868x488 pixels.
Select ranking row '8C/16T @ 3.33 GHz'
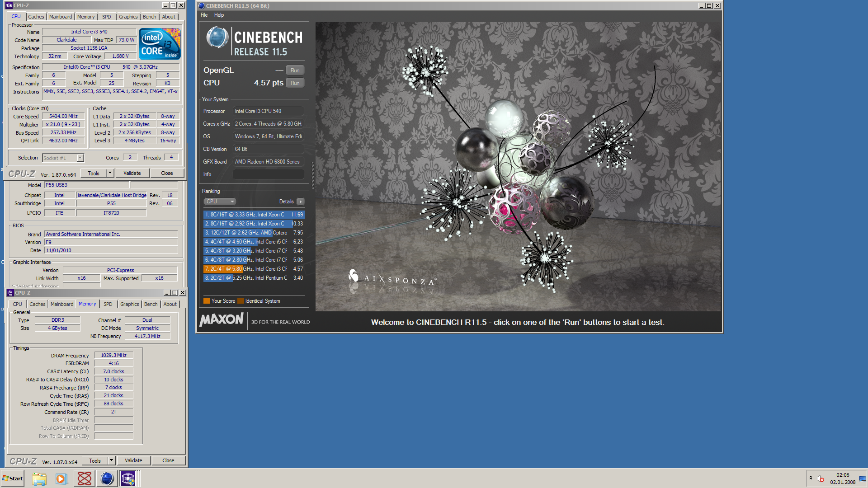pyautogui.click(x=254, y=215)
